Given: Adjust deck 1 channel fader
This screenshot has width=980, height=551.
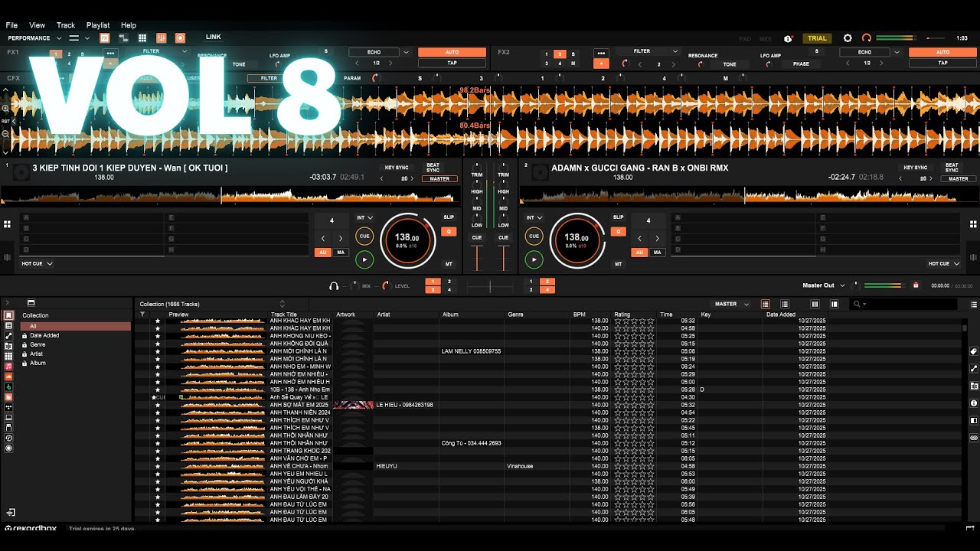Looking at the screenshot, I should 476,258.
